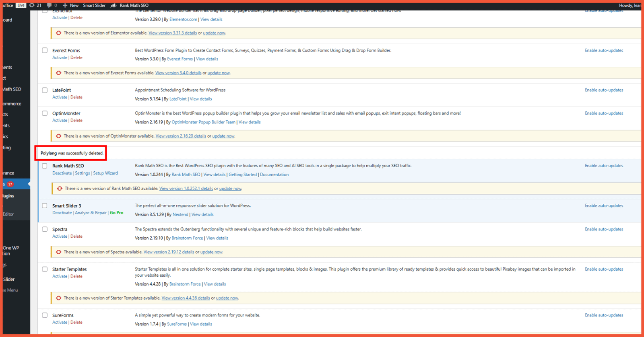Open the comments bubble icon in admin bar

[49, 5]
